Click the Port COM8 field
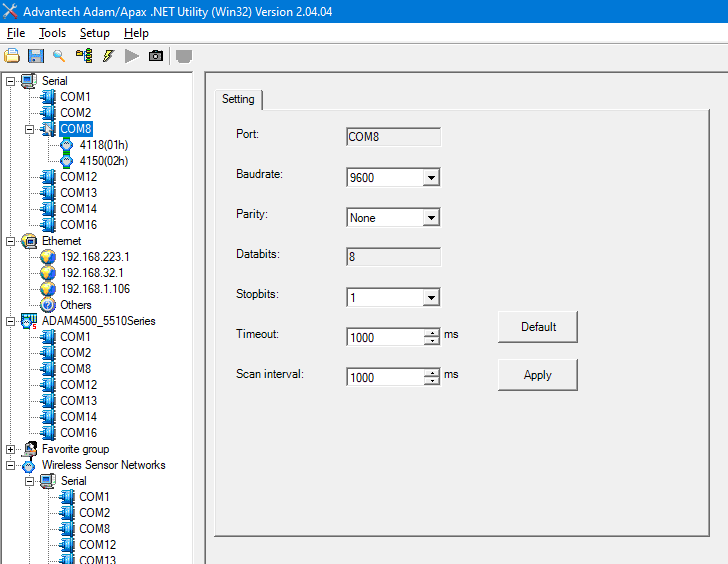The width and height of the screenshot is (728, 564). click(393, 137)
